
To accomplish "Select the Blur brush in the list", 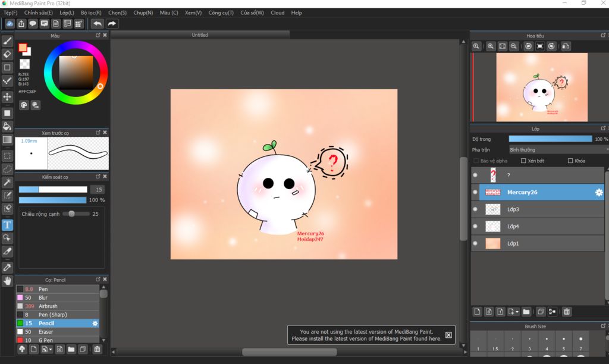I will [58, 297].
